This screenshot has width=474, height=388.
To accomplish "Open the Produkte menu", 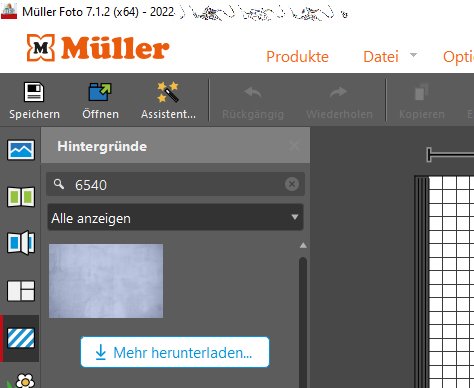I will tap(297, 57).
